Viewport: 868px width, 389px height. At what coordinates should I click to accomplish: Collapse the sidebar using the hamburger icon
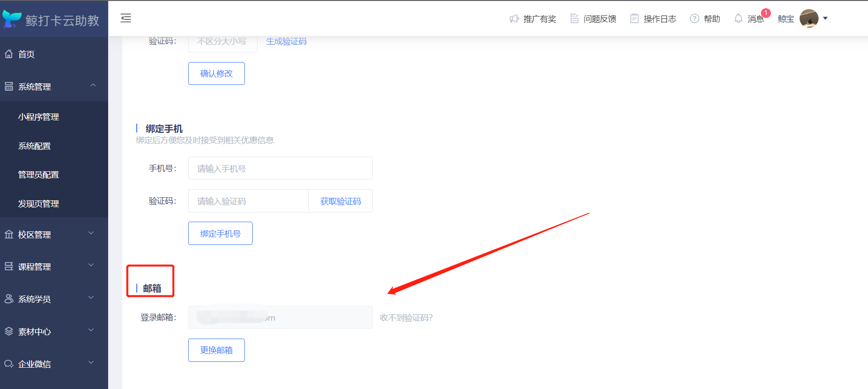[x=126, y=18]
